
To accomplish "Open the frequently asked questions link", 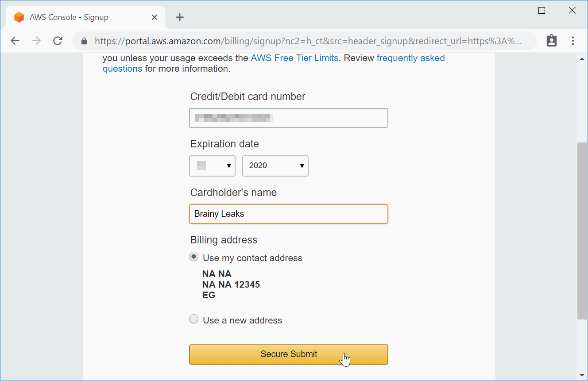I will 410,58.
